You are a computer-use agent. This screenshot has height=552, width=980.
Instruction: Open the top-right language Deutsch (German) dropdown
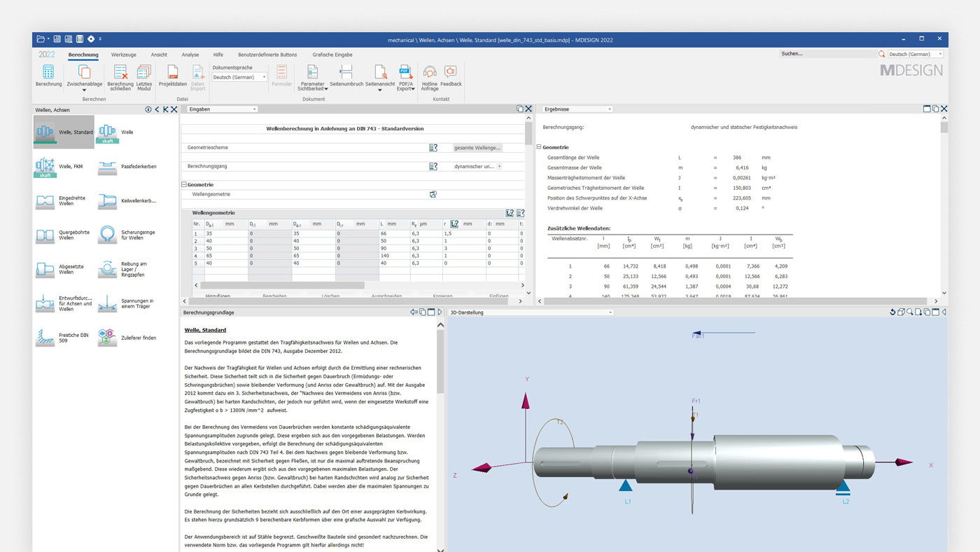coord(916,54)
